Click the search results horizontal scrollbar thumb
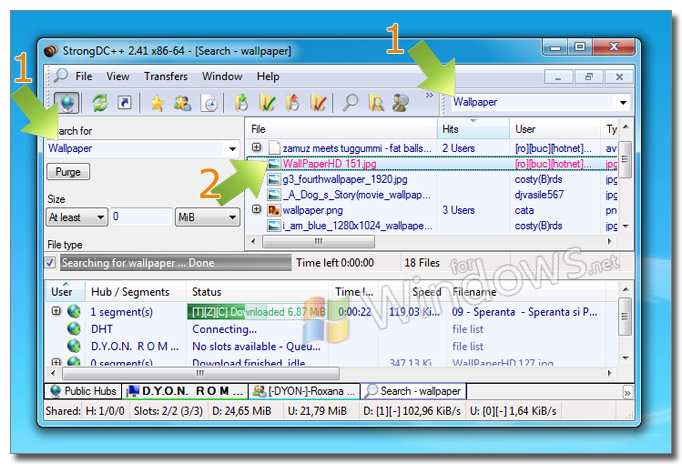Image resolution: width=682 pixels, height=464 pixels. pos(318,241)
